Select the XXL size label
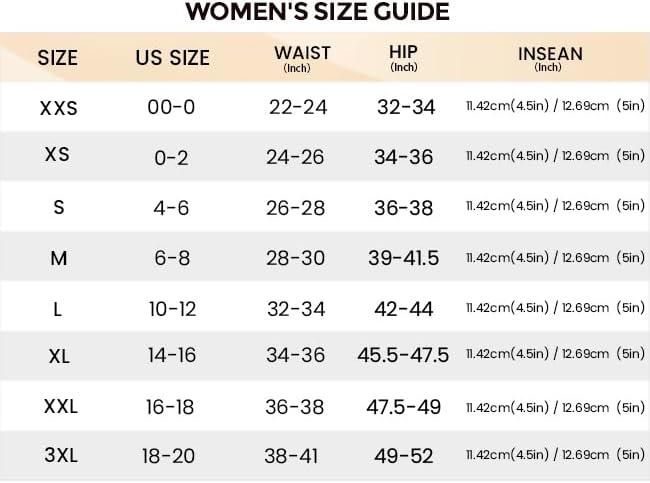The width and height of the screenshot is (650, 483). 61,406
